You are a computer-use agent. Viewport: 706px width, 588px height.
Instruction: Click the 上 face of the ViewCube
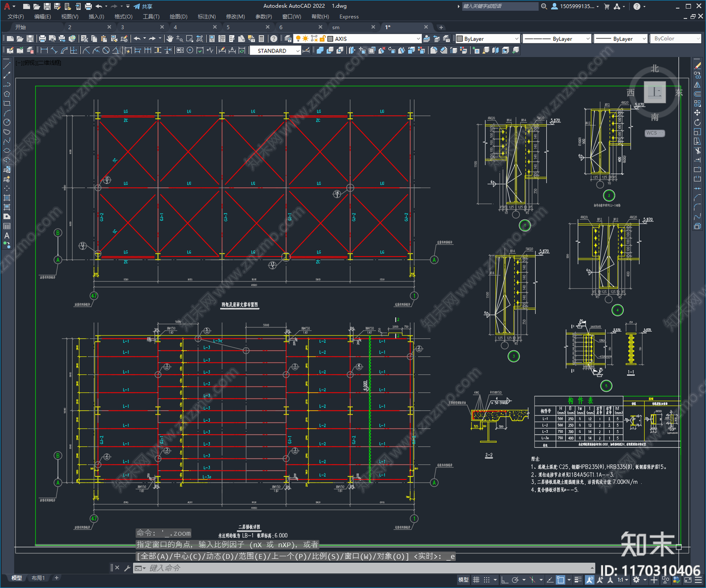point(655,92)
